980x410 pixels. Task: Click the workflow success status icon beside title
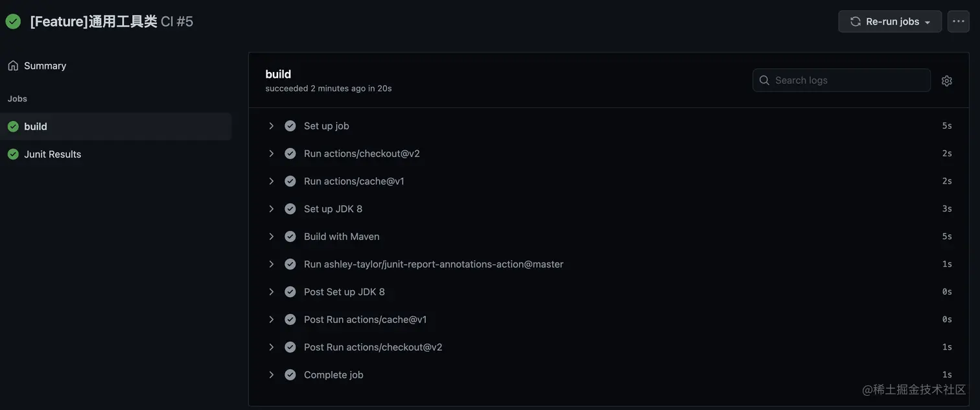pyautogui.click(x=13, y=21)
